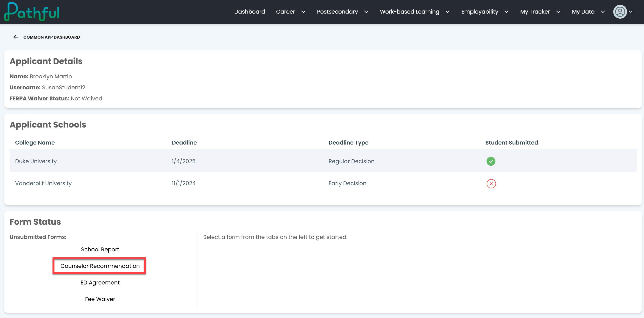Image resolution: width=644 pixels, height=318 pixels.
Task: Select the ED Agreement form tab
Action: (x=100, y=282)
